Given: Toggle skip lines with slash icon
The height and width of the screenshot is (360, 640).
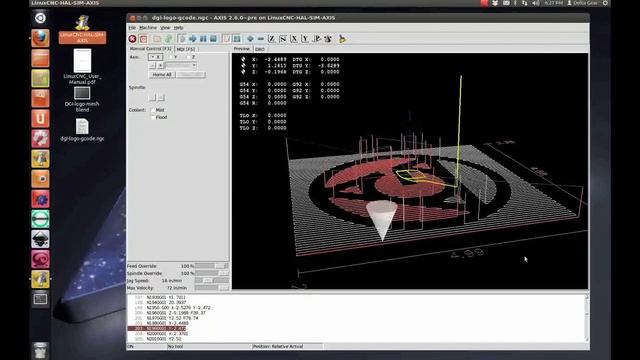Looking at the screenshot, I should pos(226,39).
